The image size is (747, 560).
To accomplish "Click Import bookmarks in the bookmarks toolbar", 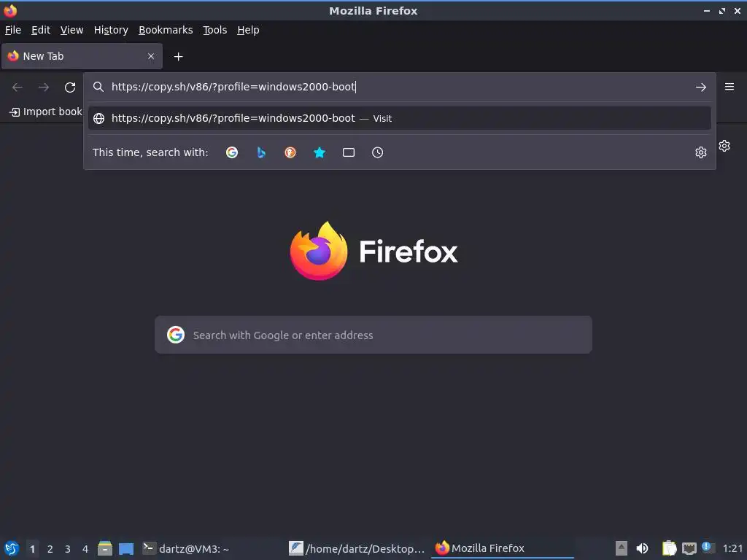I will pos(46,112).
